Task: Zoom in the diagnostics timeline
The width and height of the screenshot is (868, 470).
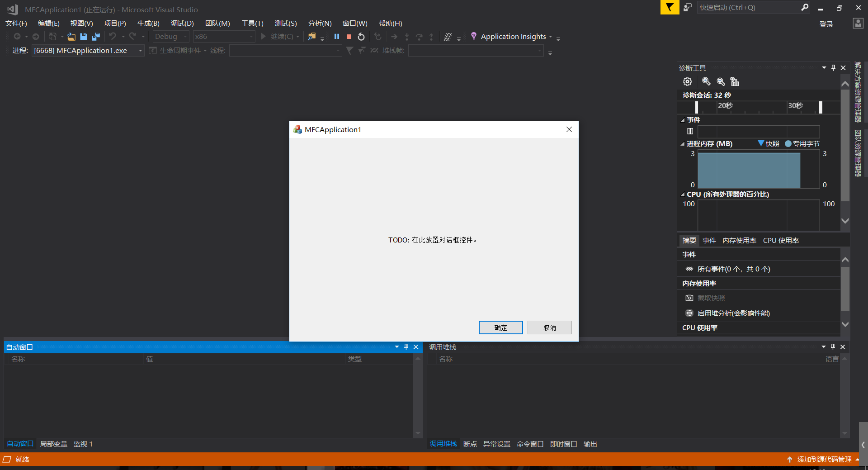Action: click(706, 81)
